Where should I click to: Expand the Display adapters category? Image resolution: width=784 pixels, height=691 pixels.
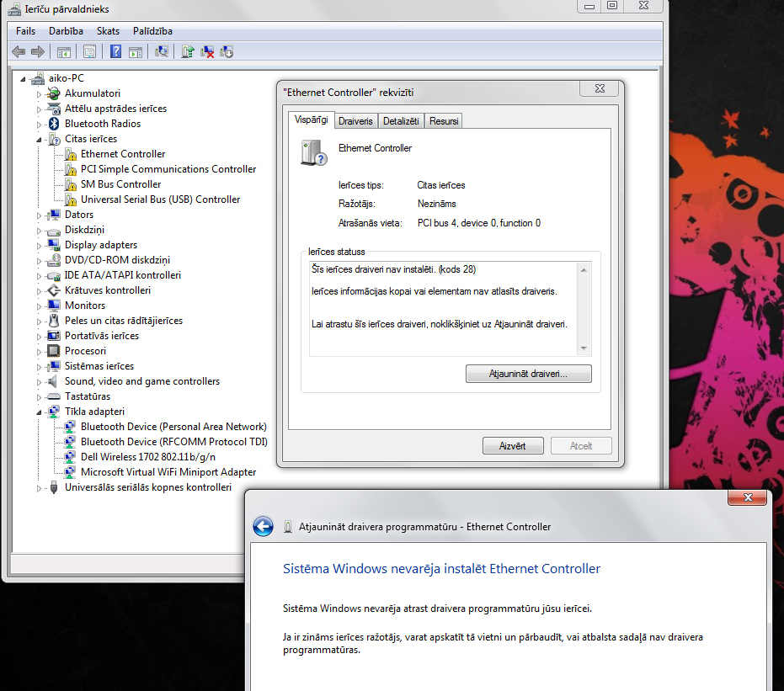click(39, 245)
